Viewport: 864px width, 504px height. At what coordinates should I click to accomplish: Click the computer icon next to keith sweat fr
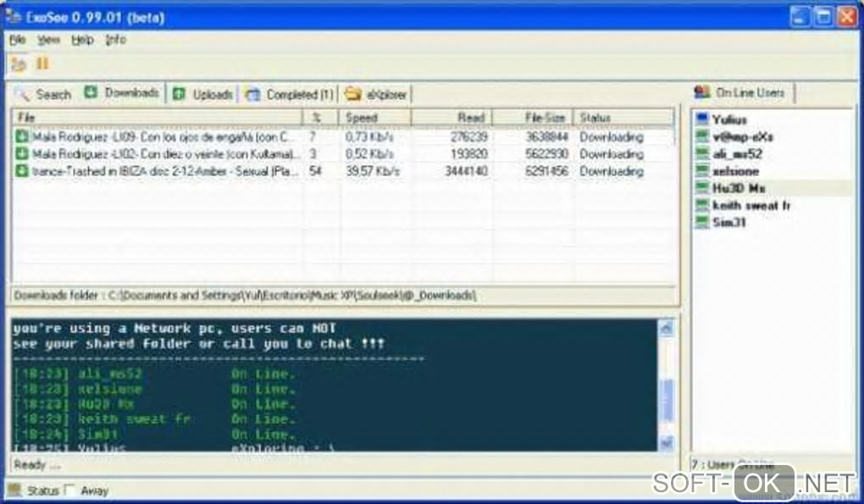tap(702, 205)
